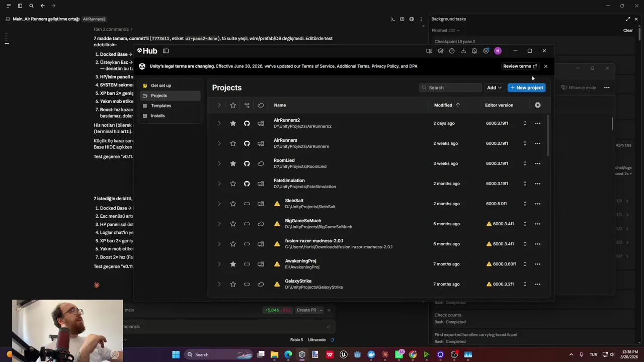This screenshot has height=362, width=644.
Task: Favorite the FateSimulation project star
Action: point(233,184)
